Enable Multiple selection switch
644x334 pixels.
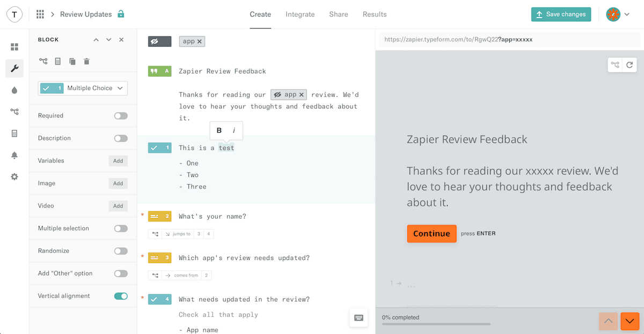pos(121,228)
